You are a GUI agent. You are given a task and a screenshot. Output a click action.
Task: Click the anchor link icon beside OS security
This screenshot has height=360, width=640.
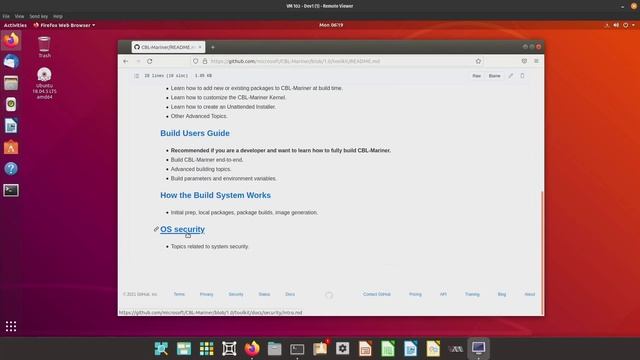tap(156, 229)
